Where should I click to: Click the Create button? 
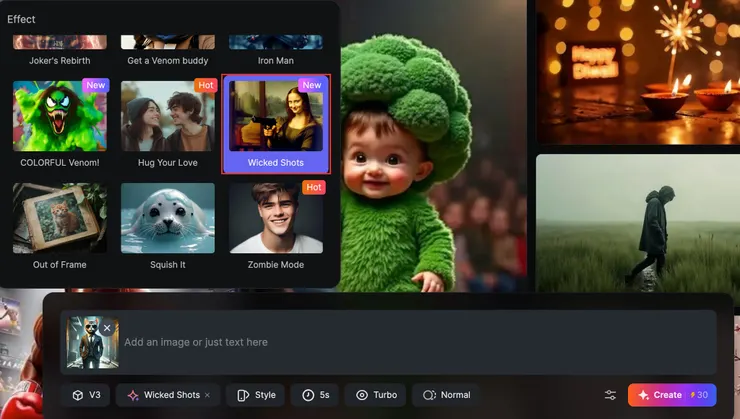(672, 395)
